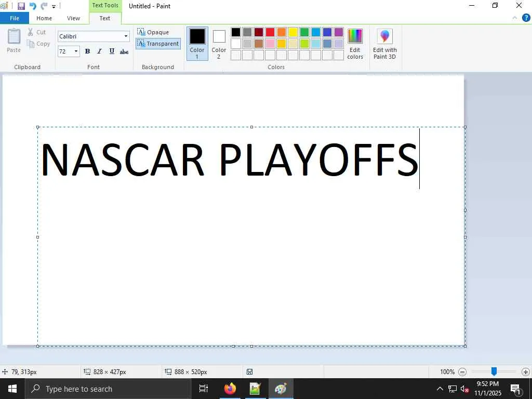Viewport: 532px width, 399px height.
Task: Open the network tray icon
Action: [453, 389]
